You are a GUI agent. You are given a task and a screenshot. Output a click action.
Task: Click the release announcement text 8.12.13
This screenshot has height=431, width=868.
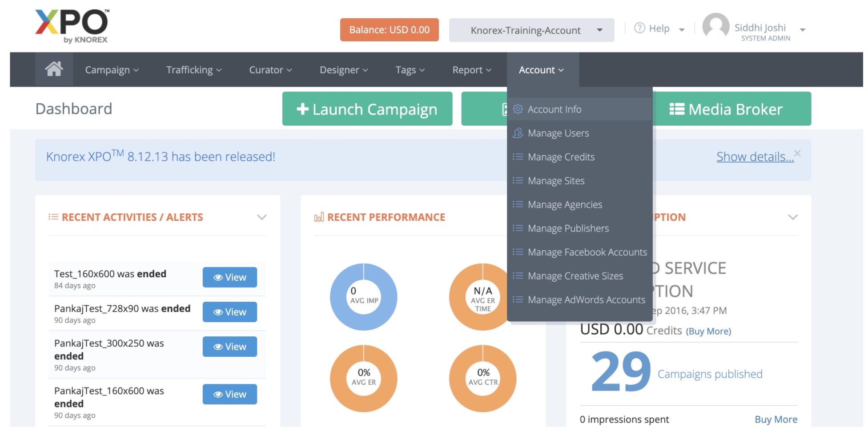coord(161,156)
